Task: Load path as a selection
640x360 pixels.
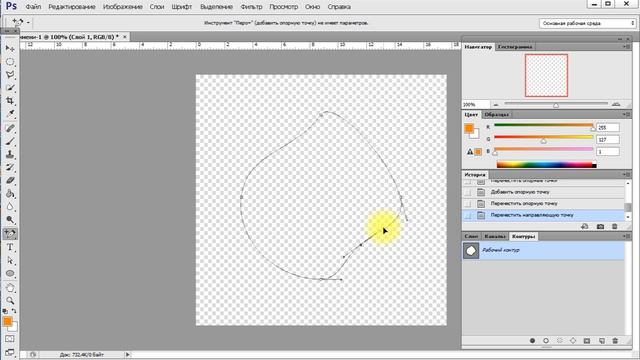Action: (560, 340)
